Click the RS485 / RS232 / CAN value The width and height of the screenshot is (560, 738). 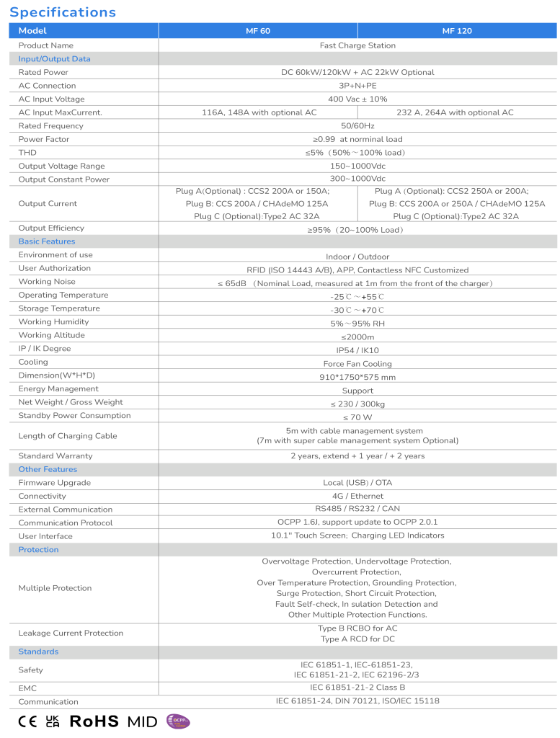(357, 509)
